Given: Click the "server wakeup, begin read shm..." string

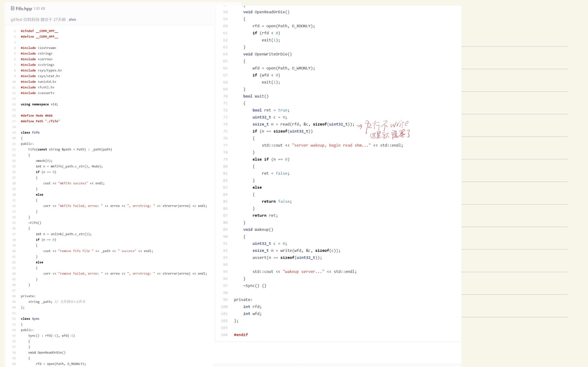Looking at the screenshot, I should point(331,145).
